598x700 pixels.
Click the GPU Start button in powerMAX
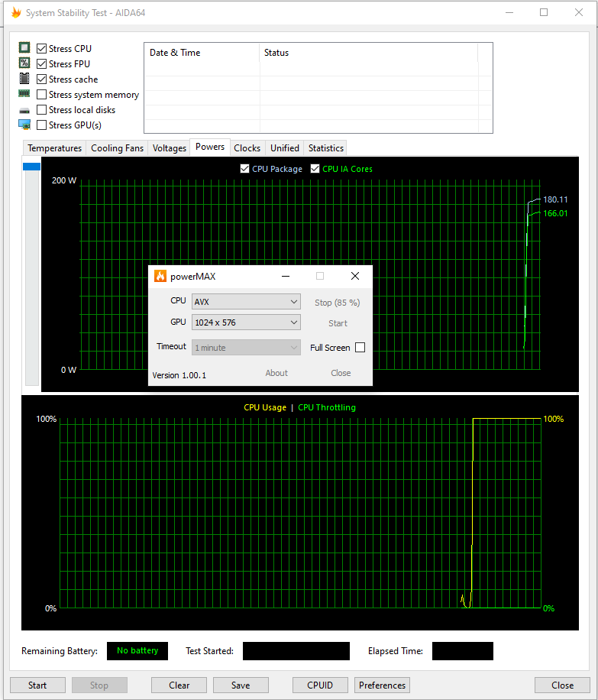(x=338, y=323)
